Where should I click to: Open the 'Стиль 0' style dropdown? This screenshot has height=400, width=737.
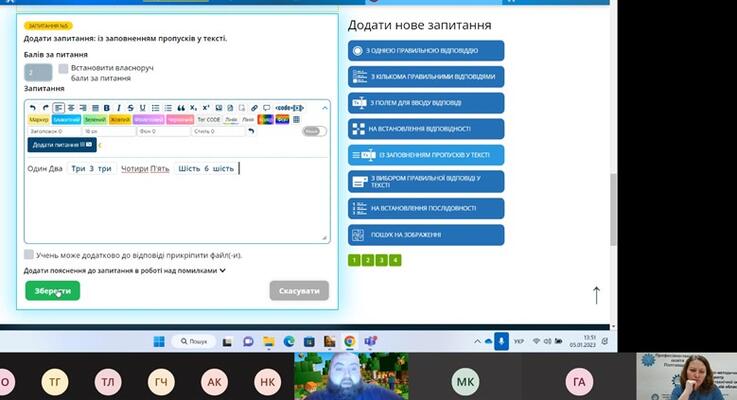point(219,132)
